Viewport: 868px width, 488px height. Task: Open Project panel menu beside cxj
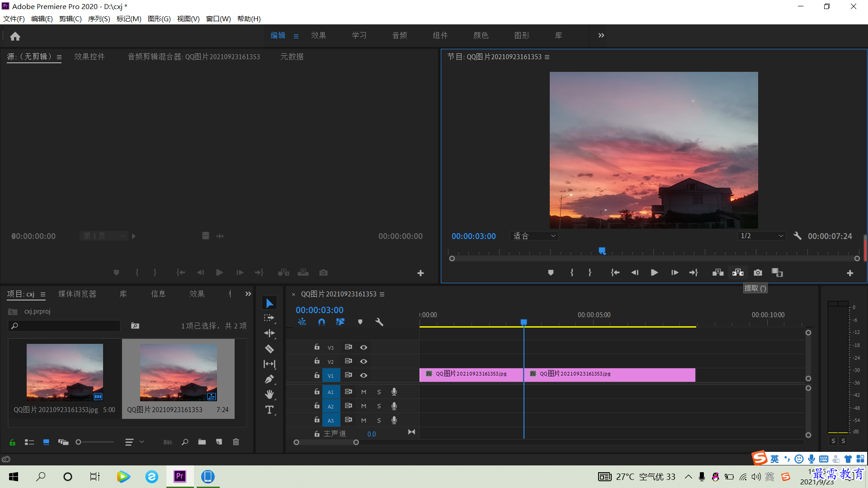point(43,294)
